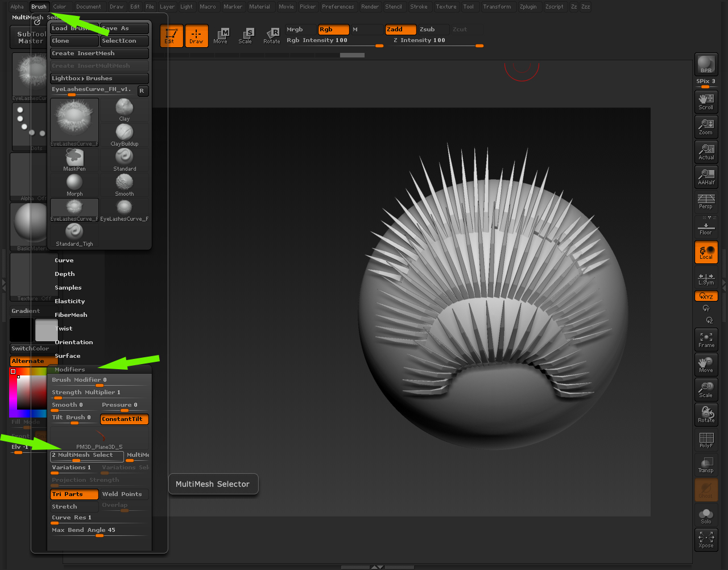Select the ClayBuildup brush icon
Viewport: 728px width, 570px height.
click(x=125, y=134)
